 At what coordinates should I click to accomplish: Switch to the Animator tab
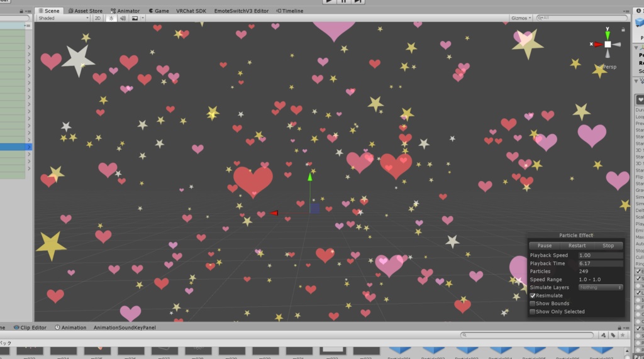[x=125, y=11]
